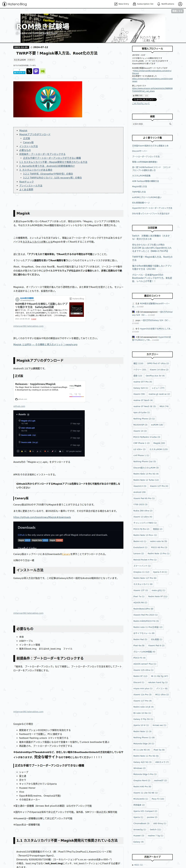Share the article on Misskey
Image resolution: width=186 pixels, height=868 pixels.
pyautogui.click(x=43, y=71)
